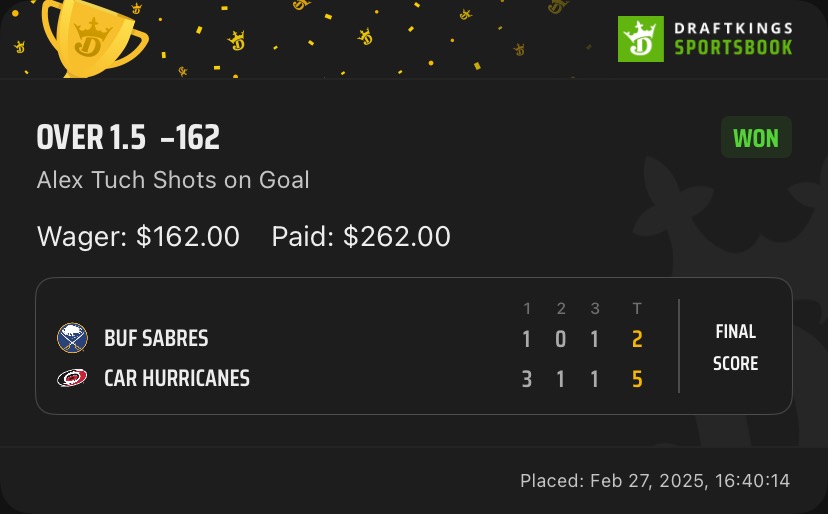
Task: Select the CAR HURRICANES team name
Action: coord(177,379)
